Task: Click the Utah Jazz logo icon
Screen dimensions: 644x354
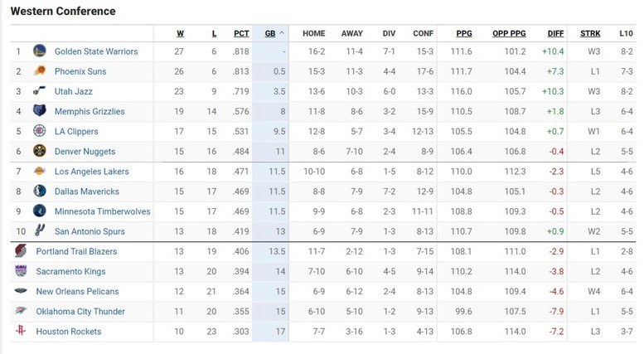Action: click(39, 91)
